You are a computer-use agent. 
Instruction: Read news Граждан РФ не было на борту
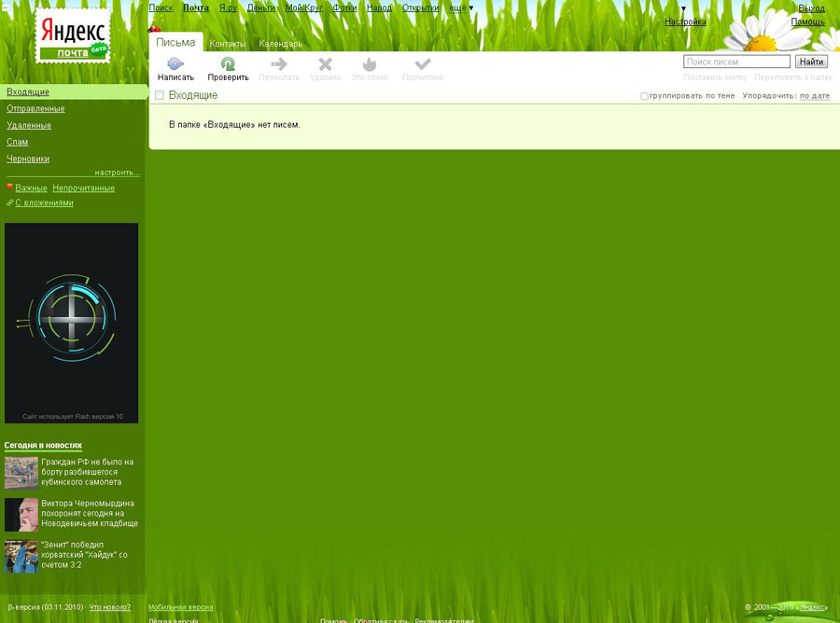[88, 472]
